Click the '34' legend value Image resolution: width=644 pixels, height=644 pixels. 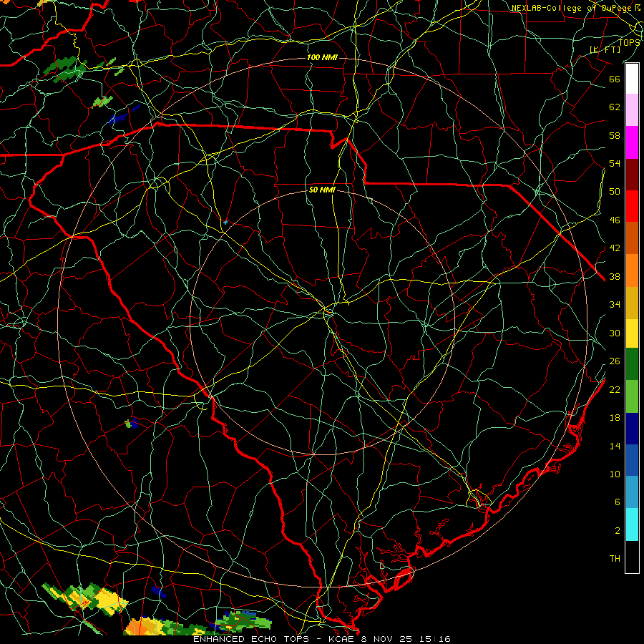coord(615,305)
